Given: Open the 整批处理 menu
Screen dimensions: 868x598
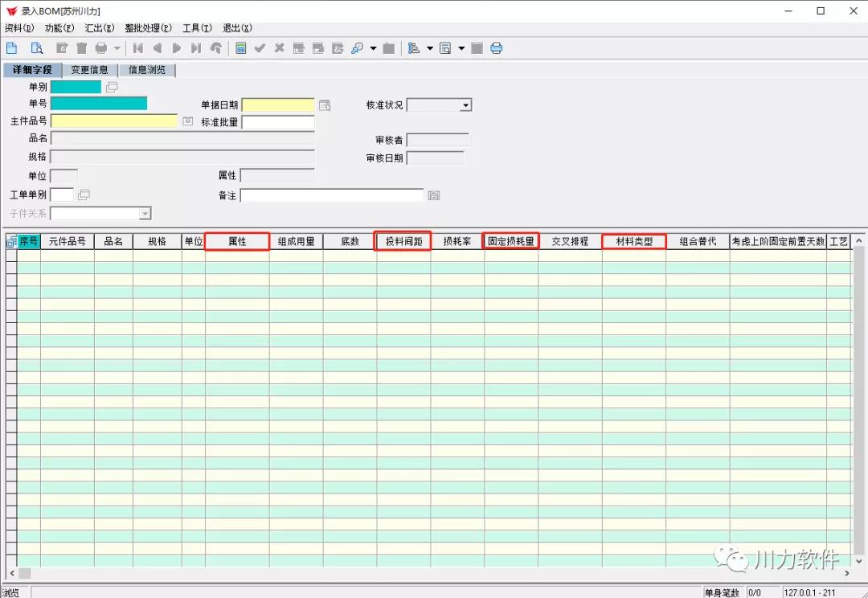Looking at the screenshot, I should [x=148, y=28].
